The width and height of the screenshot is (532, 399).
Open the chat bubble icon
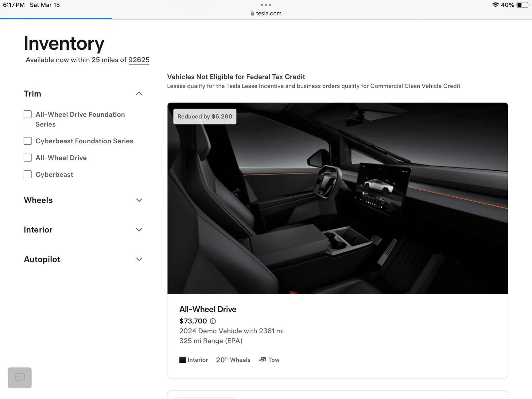click(20, 378)
